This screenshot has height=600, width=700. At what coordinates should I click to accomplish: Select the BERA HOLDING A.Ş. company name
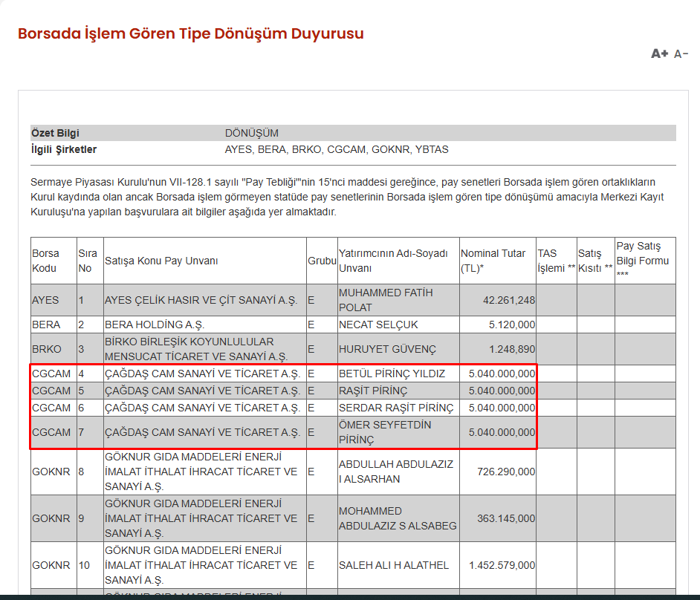[145, 324]
